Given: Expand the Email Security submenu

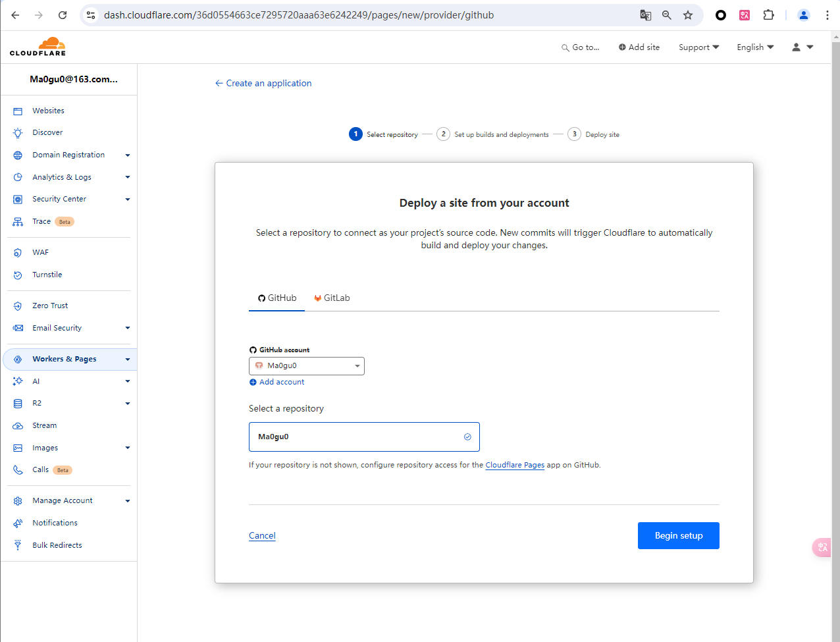Looking at the screenshot, I should [x=128, y=328].
